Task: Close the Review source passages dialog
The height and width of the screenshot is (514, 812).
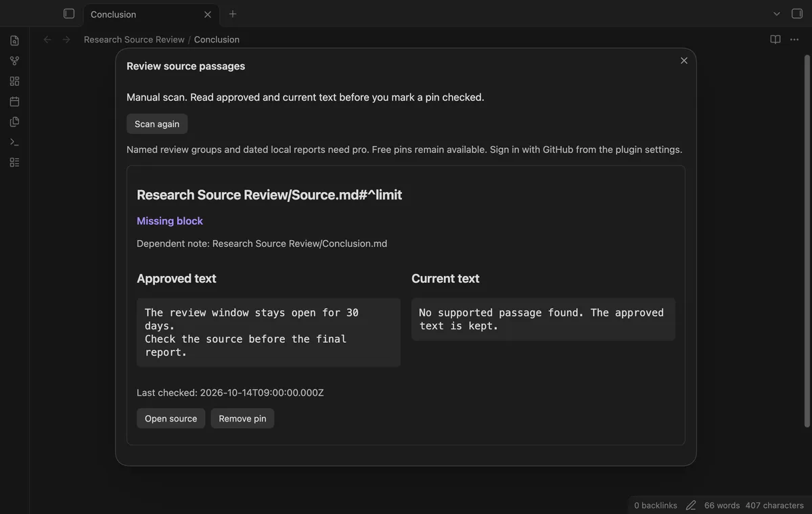Action: coord(684,60)
